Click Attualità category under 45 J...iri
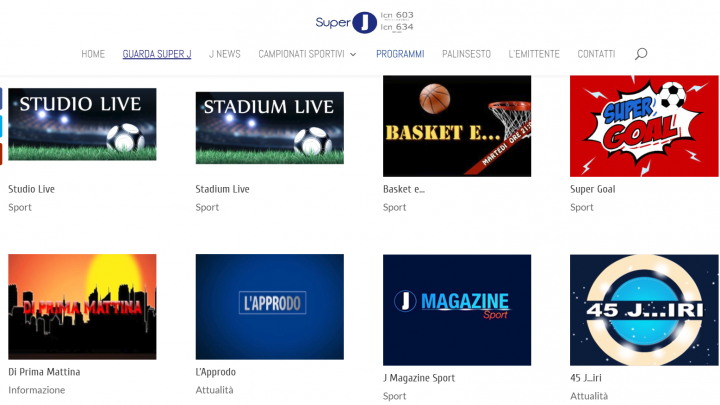Viewport: 720px width, 405px height. [x=589, y=396]
